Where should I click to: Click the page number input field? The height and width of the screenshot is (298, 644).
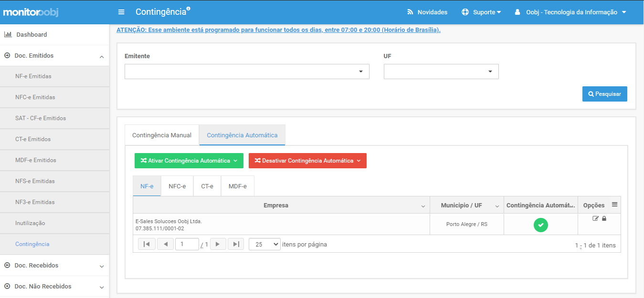point(187,244)
